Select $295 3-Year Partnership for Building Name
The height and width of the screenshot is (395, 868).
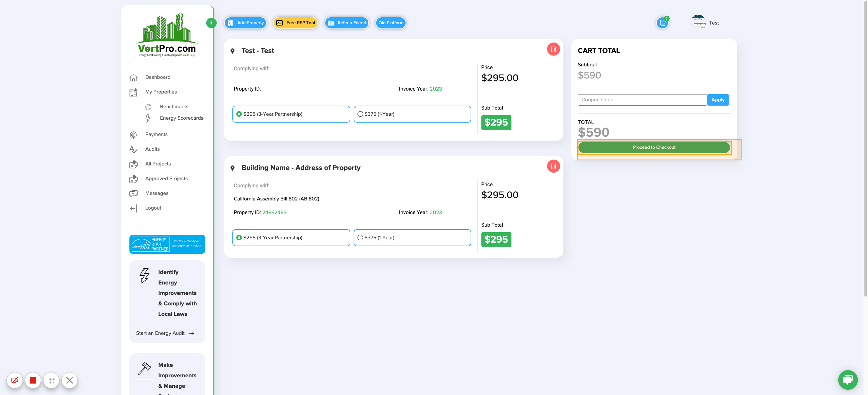pos(291,238)
